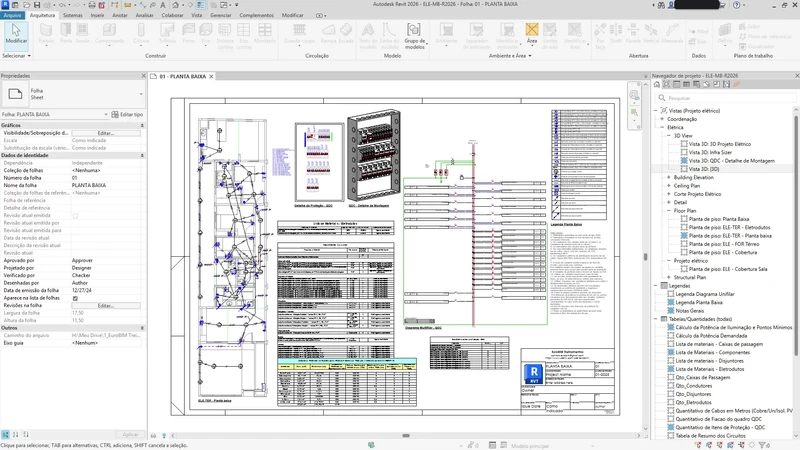Open the Help question mark icon
Viewport: 800px width, 450px height.
coord(736,5)
